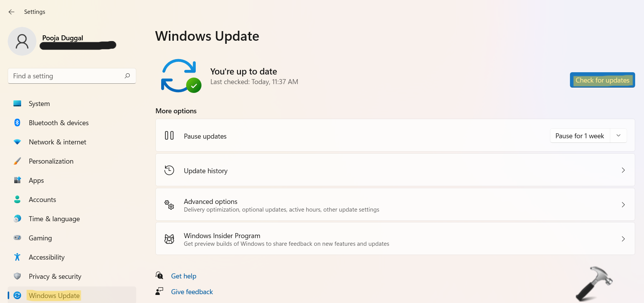Expand Windows Insider Program chevron

point(623,239)
